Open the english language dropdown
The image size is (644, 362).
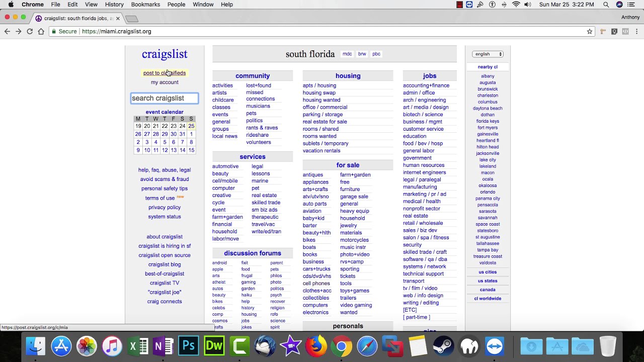(x=488, y=54)
